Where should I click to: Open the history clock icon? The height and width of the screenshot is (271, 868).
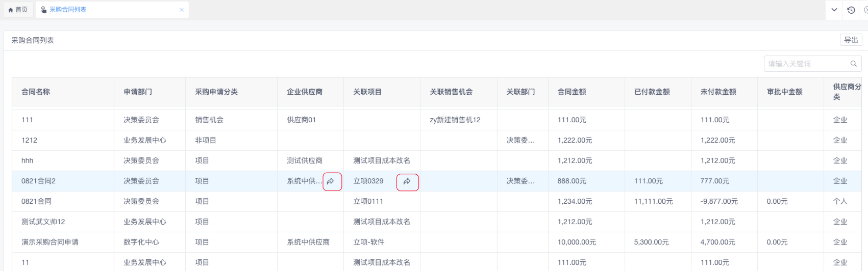[x=851, y=10]
